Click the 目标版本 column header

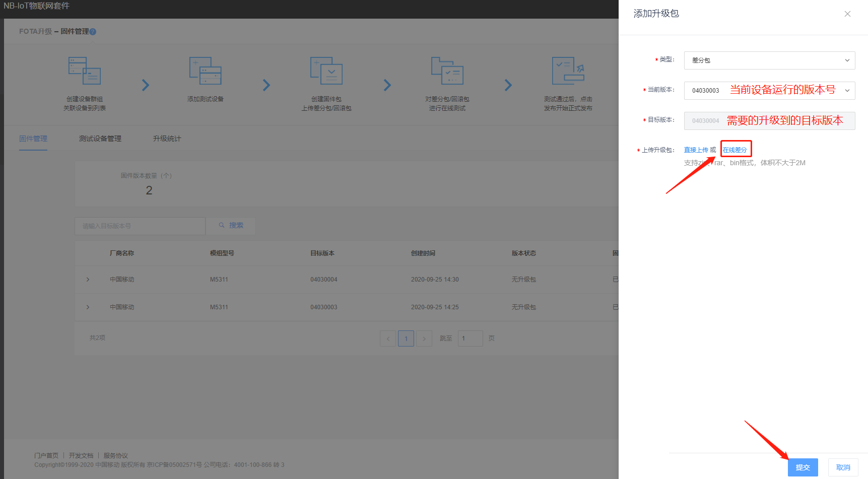pyautogui.click(x=322, y=253)
